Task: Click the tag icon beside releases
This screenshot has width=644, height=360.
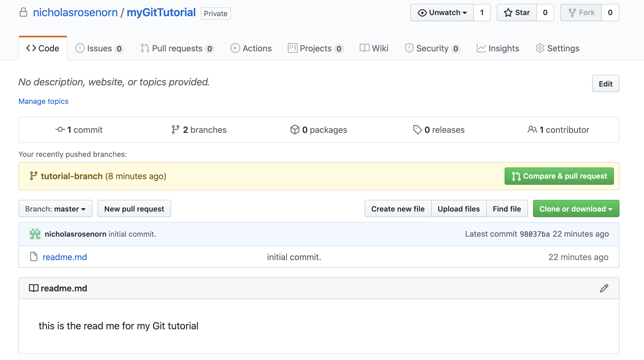Action: (x=417, y=129)
